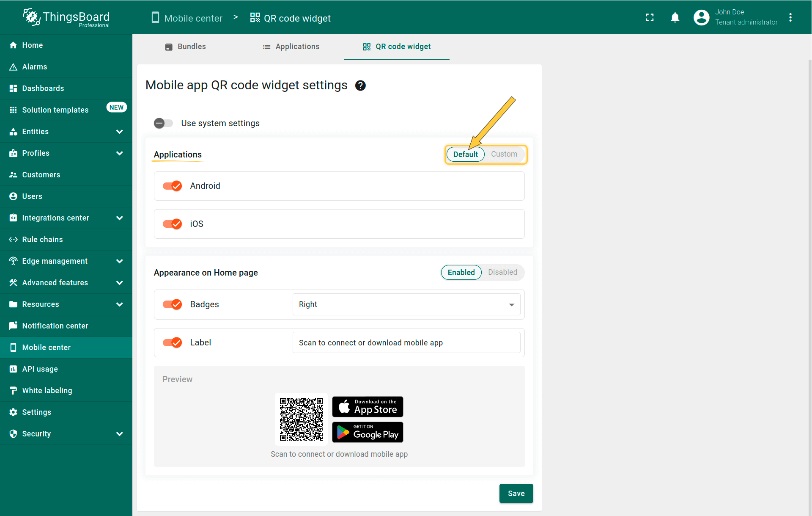Image resolution: width=812 pixels, height=516 pixels.
Task: Select the Custom applications option
Action: (x=504, y=154)
